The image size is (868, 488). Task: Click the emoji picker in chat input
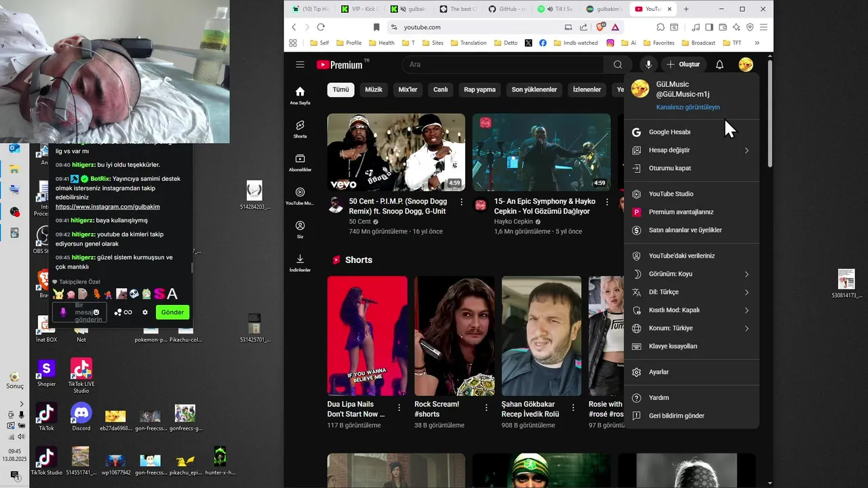96,312
